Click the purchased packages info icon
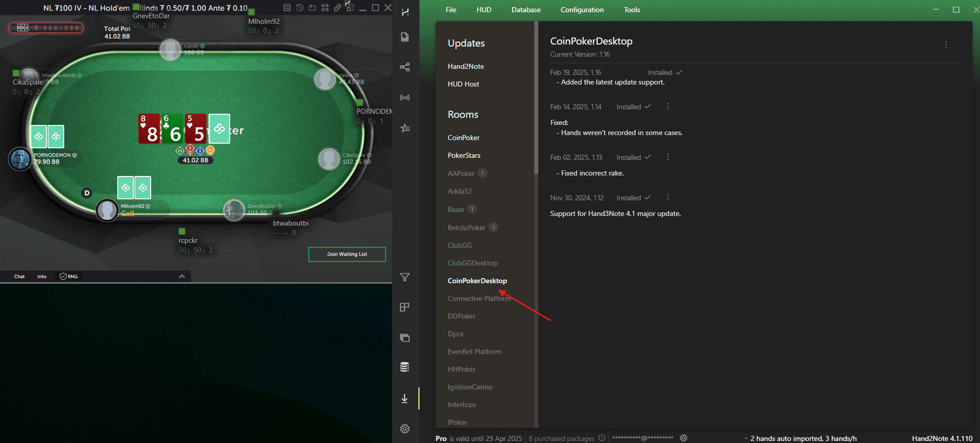 (x=602, y=438)
